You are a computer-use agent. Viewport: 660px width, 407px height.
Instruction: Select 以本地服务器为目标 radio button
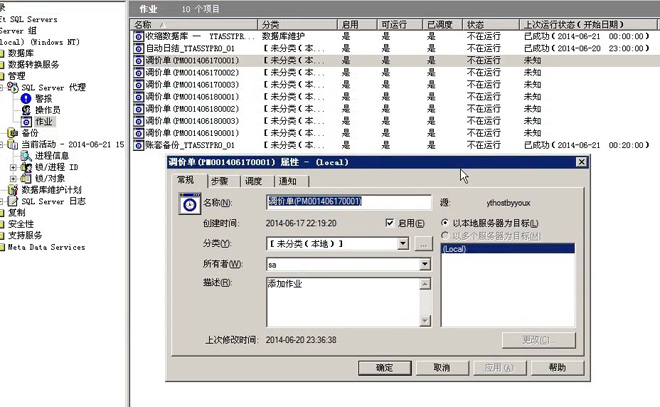click(444, 222)
